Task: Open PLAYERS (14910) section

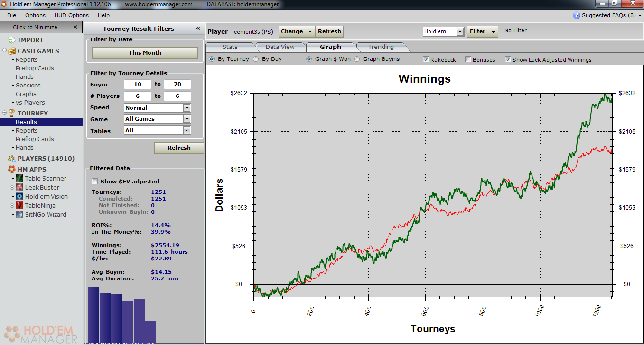Action: (x=46, y=159)
